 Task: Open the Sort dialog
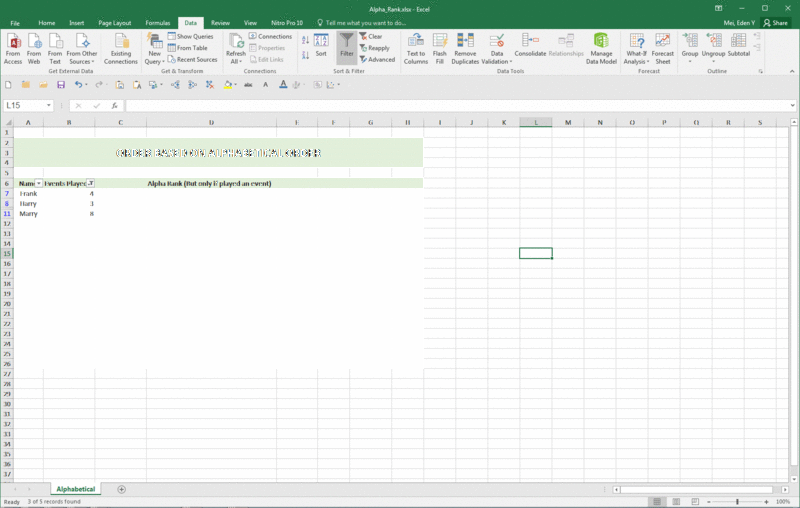tap(321, 45)
